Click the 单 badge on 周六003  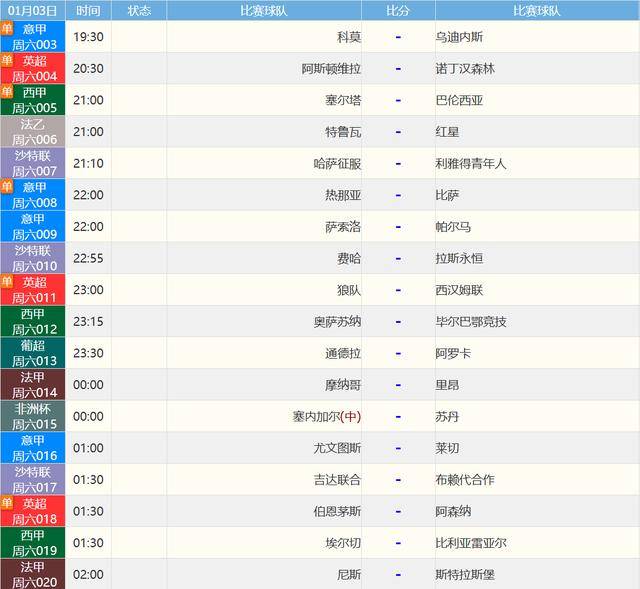pos(7,28)
